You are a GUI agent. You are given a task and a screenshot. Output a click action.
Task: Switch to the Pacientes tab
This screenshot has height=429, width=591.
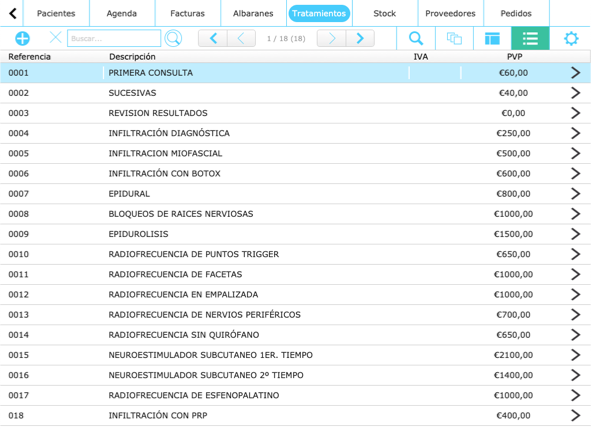point(56,14)
